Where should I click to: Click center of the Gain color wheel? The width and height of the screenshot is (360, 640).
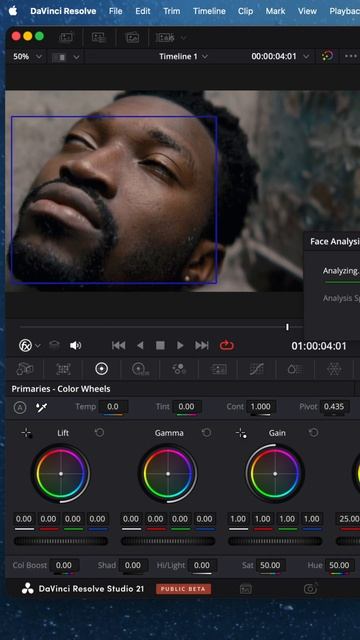pos(275,474)
